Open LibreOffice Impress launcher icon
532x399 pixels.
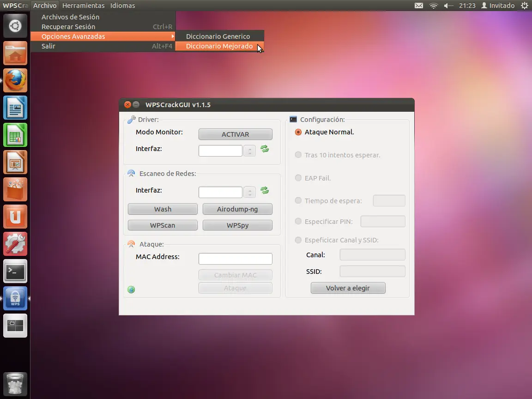(x=15, y=162)
